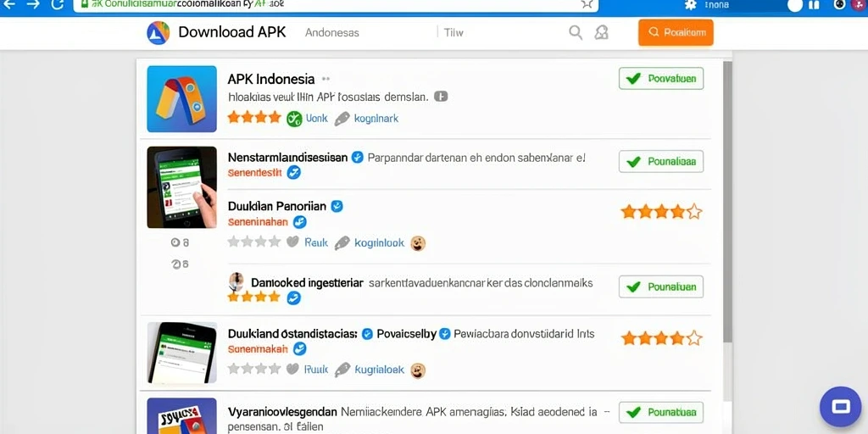The height and width of the screenshot is (434, 868).
Task: Open the browser extensions puzzle icon
Action: [690, 4]
